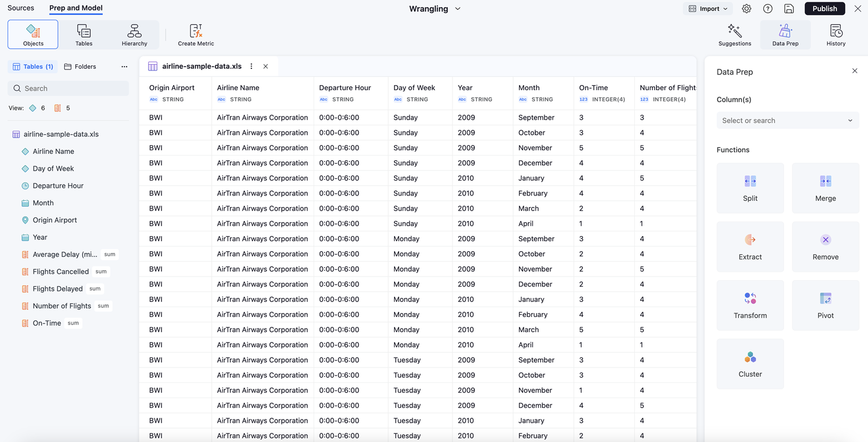Expand the Column(s) select dropdown
The image size is (868, 442).
pos(787,120)
